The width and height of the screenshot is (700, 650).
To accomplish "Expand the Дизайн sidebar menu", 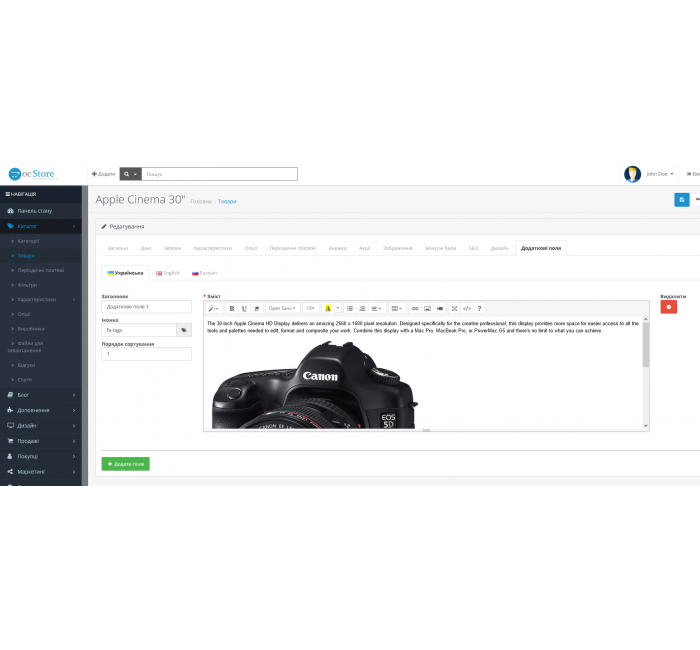I will tap(41, 426).
